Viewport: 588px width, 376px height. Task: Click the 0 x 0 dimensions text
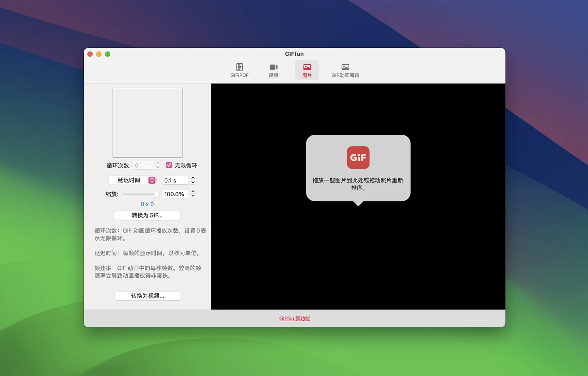147,204
